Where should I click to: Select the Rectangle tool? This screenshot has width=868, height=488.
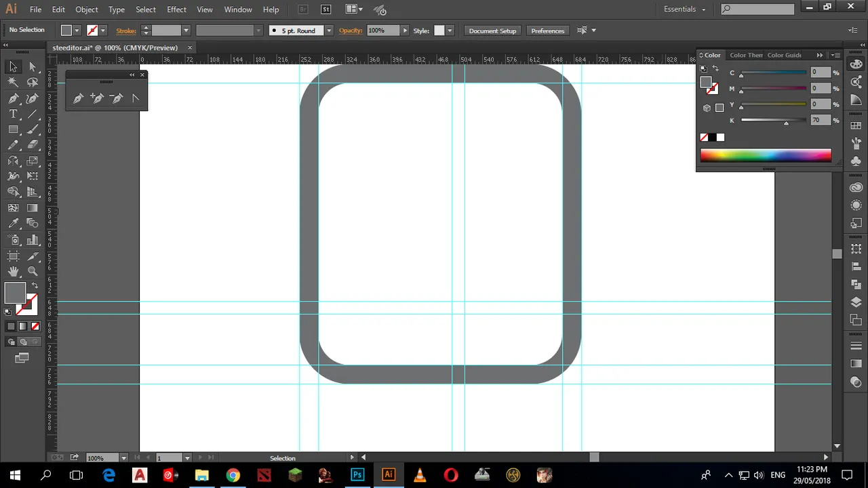[13, 129]
